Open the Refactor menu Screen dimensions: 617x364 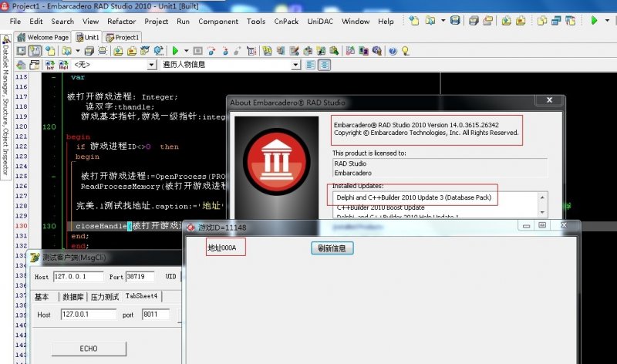click(x=121, y=22)
